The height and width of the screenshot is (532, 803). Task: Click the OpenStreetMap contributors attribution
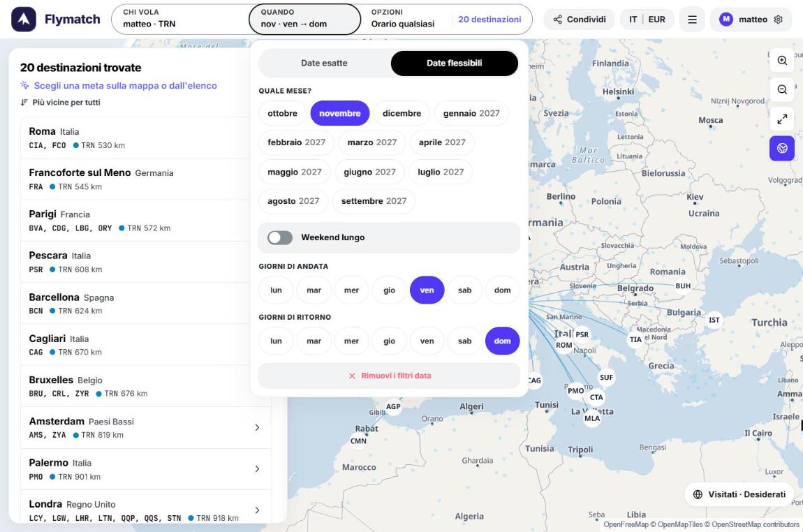click(x=756, y=525)
